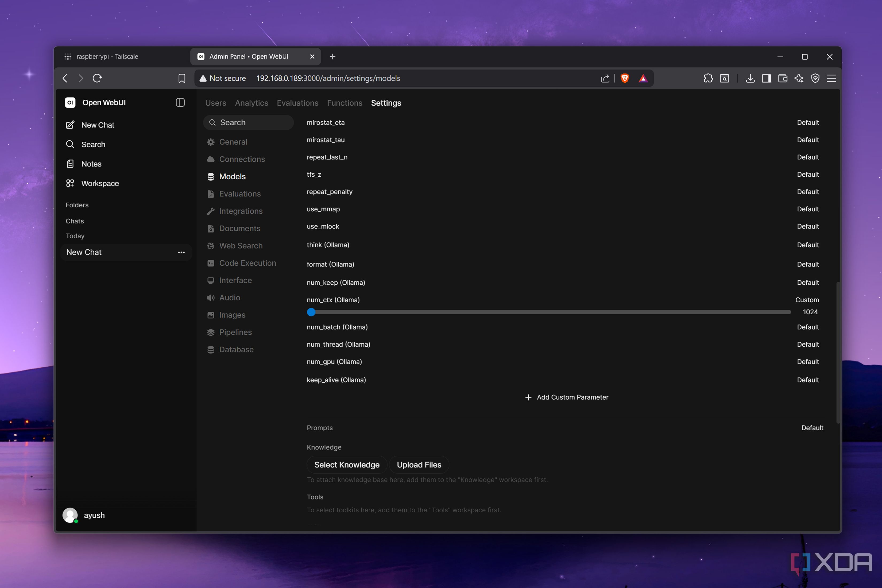Viewport: 882px width, 588px height.
Task: Toggle the Open WebUI sidebar collapse icon
Action: pos(180,102)
